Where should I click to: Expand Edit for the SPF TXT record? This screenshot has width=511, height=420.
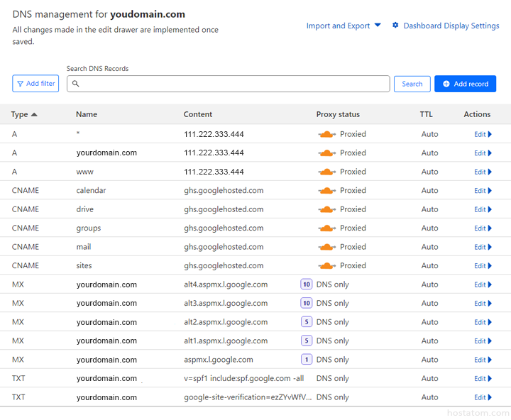tap(483, 378)
